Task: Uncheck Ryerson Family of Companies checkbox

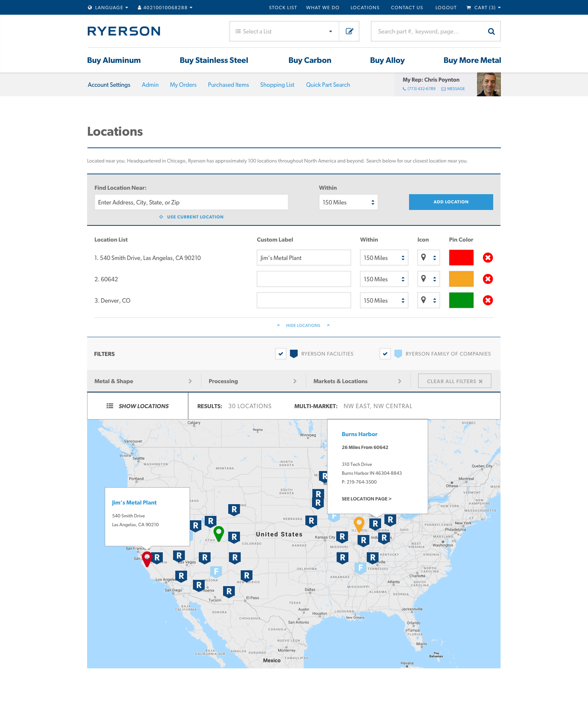Action: tap(385, 354)
